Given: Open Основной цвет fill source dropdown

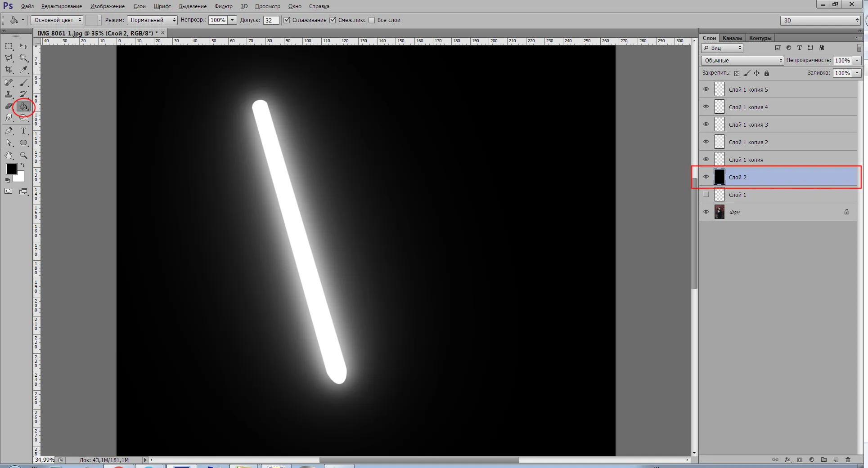Looking at the screenshot, I should pos(57,20).
